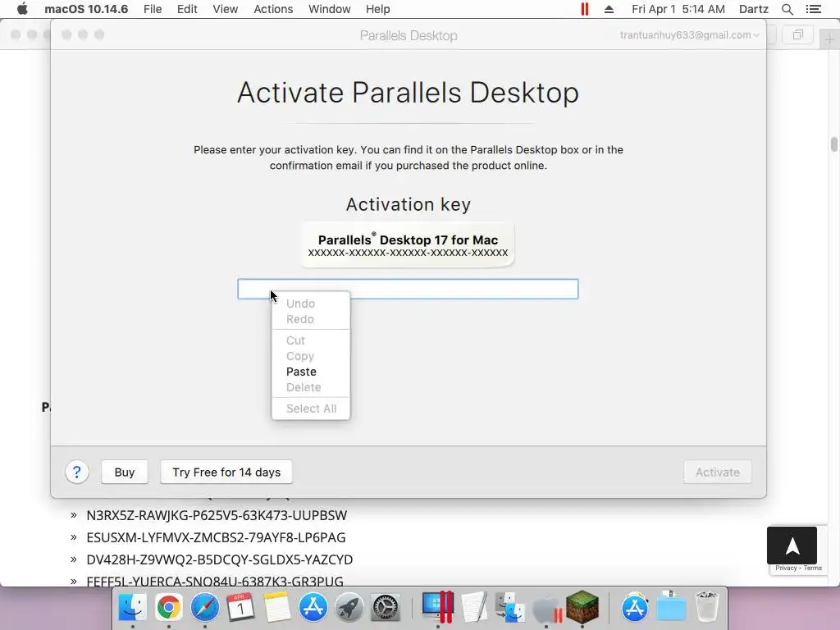Click the Buy button
This screenshot has width=840, height=630.
click(x=125, y=472)
